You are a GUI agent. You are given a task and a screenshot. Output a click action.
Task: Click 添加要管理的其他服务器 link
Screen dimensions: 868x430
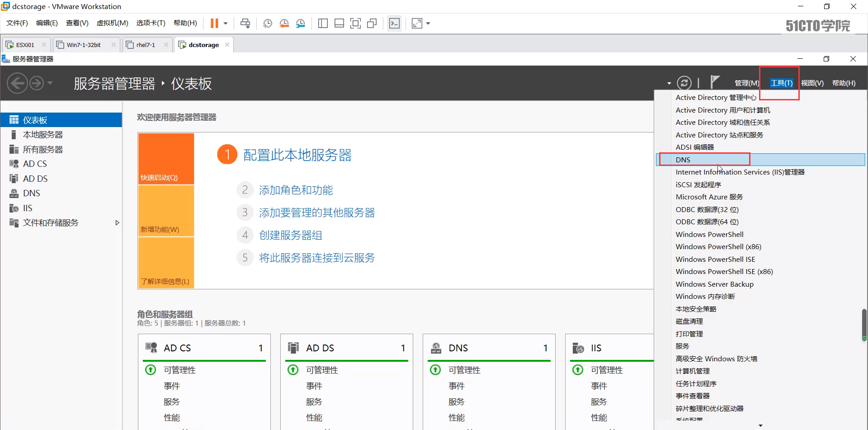coord(317,213)
